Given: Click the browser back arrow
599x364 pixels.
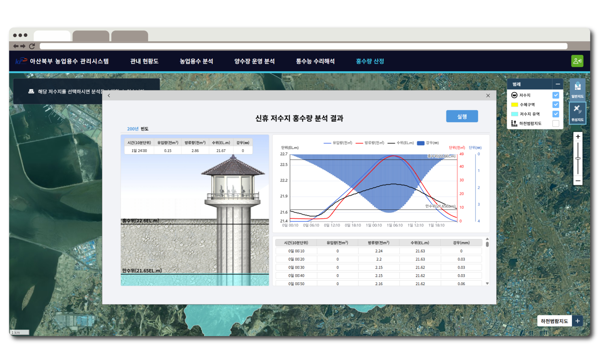Looking at the screenshot, I should 16,46.
